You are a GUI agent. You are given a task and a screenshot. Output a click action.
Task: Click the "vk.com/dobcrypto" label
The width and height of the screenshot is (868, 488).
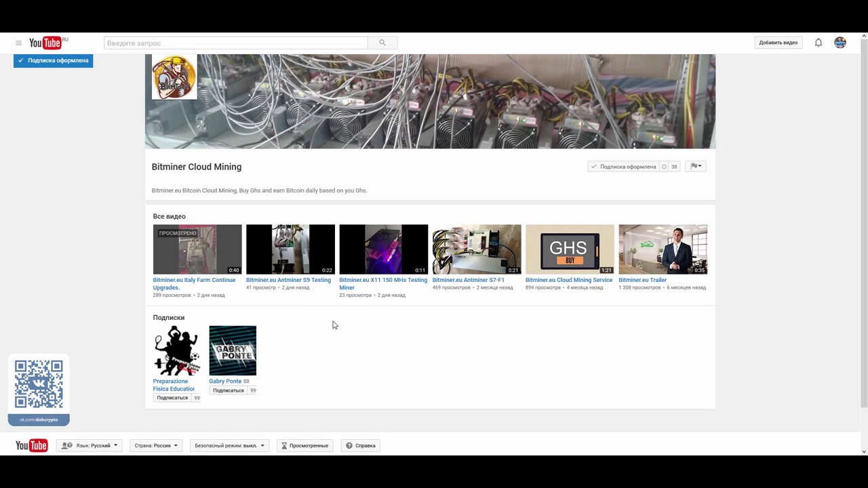[39, 420]
